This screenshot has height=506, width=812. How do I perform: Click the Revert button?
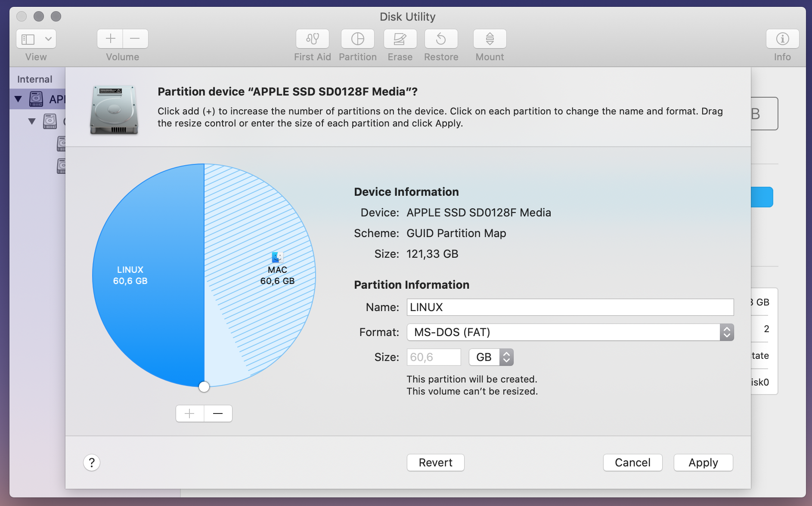click(x=436, y=463)
